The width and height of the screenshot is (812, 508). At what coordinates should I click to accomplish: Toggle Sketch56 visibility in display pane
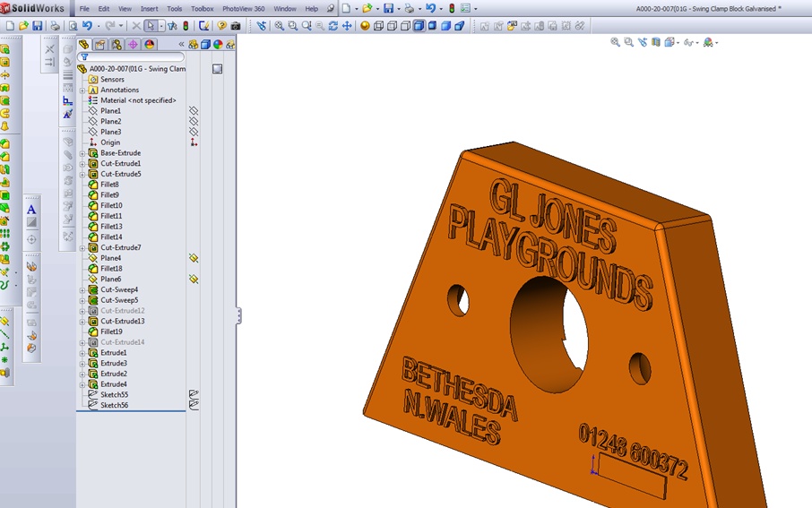[x=194, y=405]
